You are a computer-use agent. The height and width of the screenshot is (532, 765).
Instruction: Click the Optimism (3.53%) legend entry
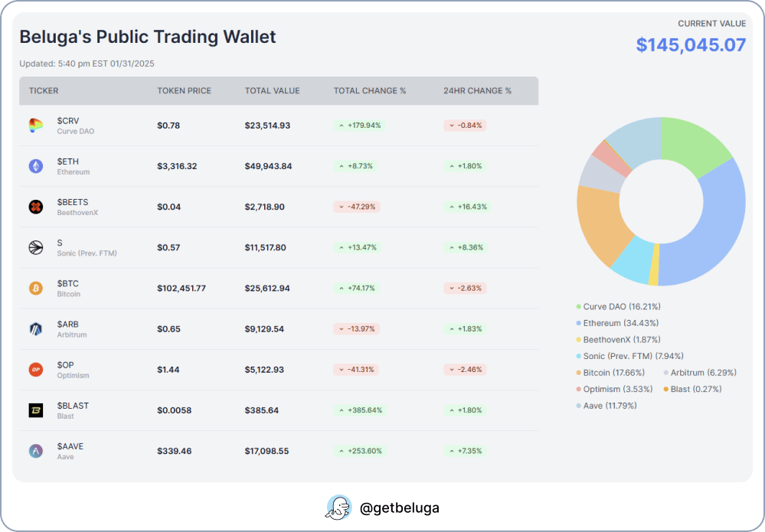pos(614,389)
